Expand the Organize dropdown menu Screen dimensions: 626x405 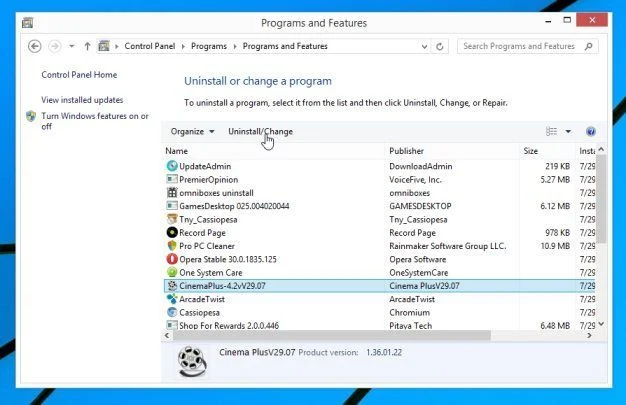coord(192,131)
